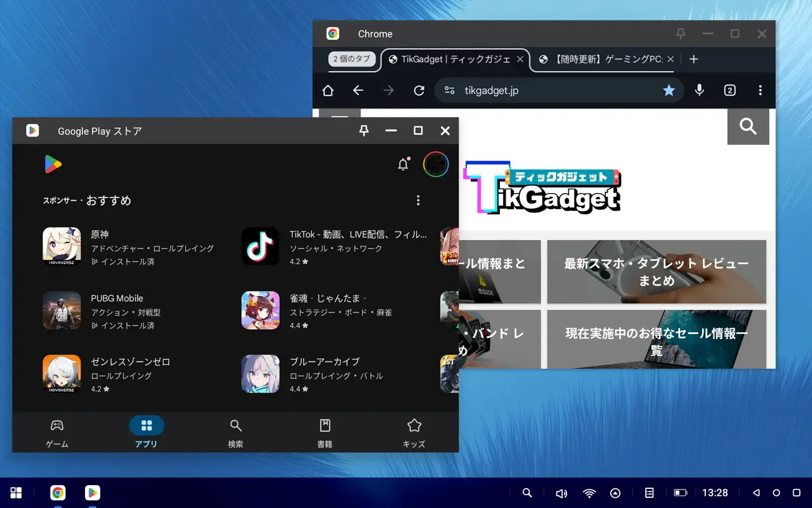Viewport: 812px width, 508px height.
Task: Switch to ゲーミングPC Chrome tab
Action: [x=599, y=59]
